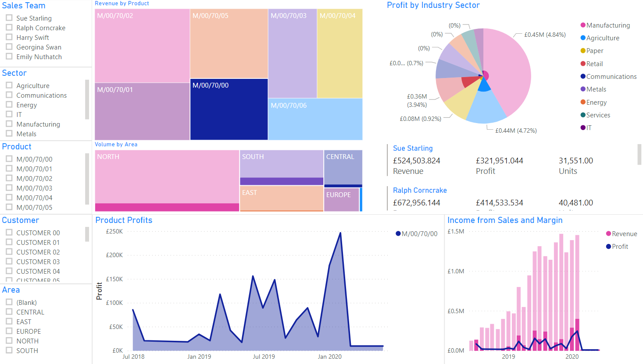Select product M/00/70/00 checkbox
Viewport: 643px width, 364px height.
coord(9,159)
